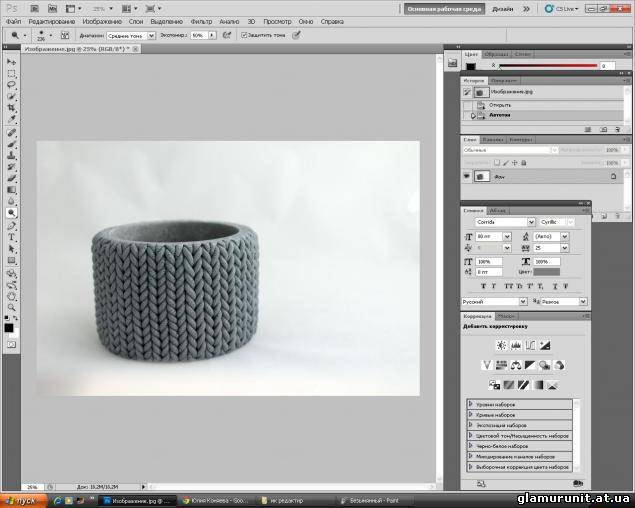Open the Windows 'пуск' Start button

point(23,501)
